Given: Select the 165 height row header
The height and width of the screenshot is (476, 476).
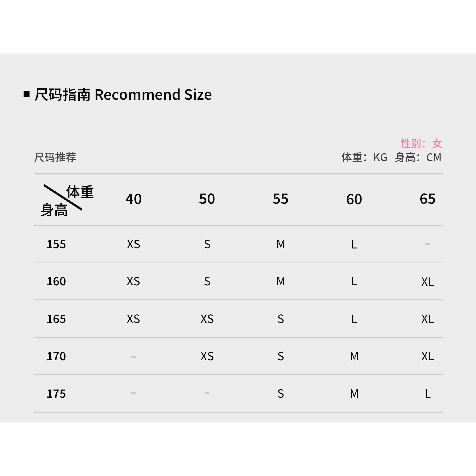Looking at the screenshot, I should (56, 319).
